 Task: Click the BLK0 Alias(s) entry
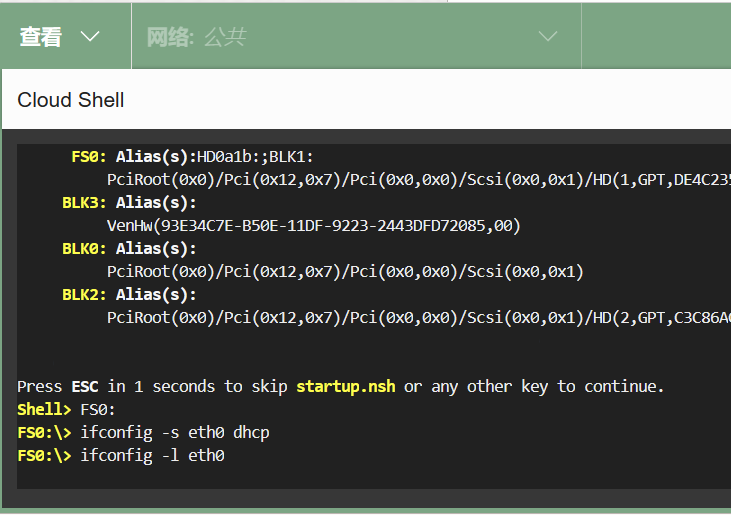coord(129,248)
